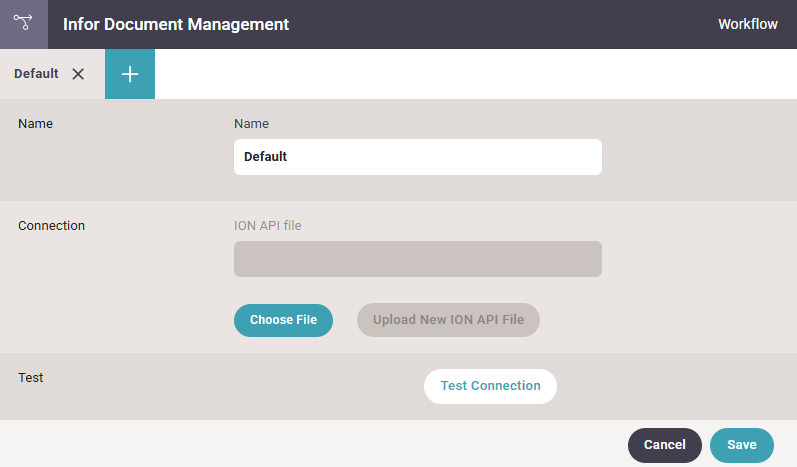Click the Name section label on the left
The image size is (797, 467).
point(36,123)
